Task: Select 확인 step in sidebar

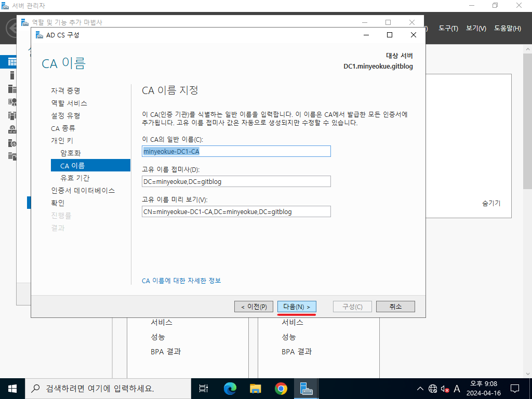Action: click(58, 203)
